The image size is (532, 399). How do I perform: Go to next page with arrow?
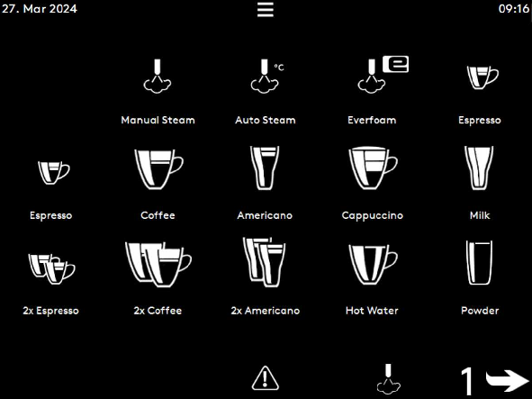click(x=495, y=380)
